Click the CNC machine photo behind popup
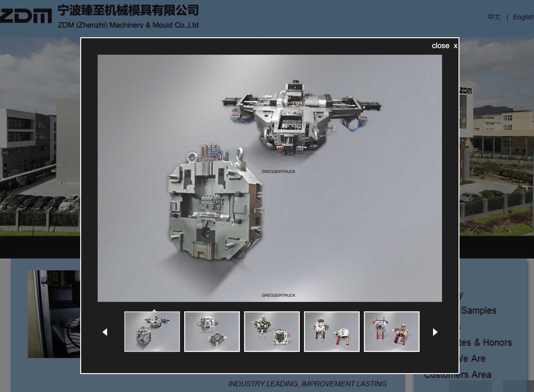This screenshot has height=392, width=534. tap(54, 314)
